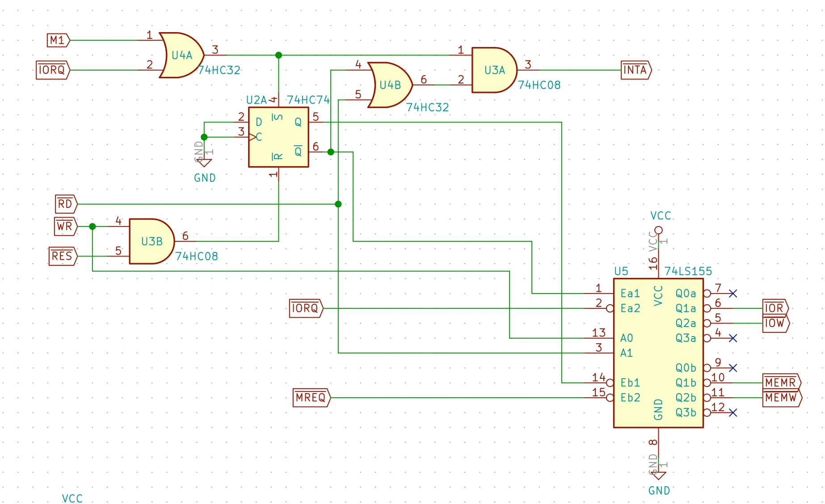
Task: Click the A1 pin name on U5
Action: pos(627,353)
